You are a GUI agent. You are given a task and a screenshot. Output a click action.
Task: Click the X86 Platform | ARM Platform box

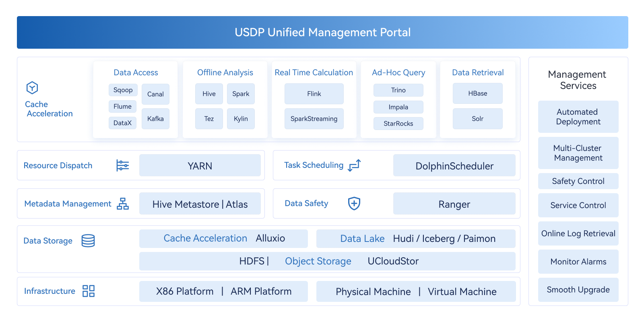pyautogui.click(x=223, y=291)
